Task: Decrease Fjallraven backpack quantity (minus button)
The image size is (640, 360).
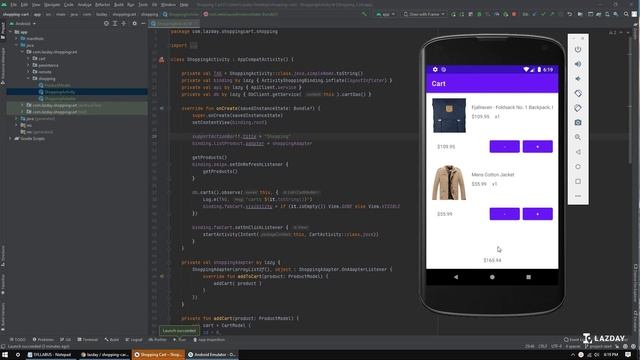Action: click(x=504, y=147)
